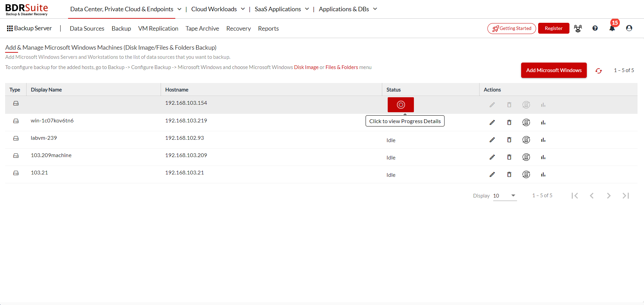The width and height of the screenshot is (644, 305).
Task: Refresh the Windows machines list
Action: pyautogui.click(x=599, y=71)
